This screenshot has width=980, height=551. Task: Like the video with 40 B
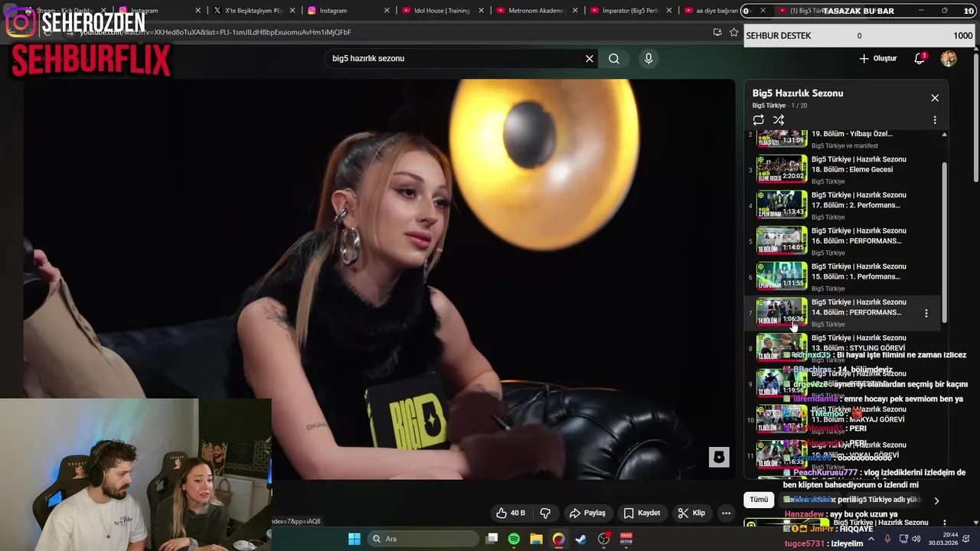[511, 513]
